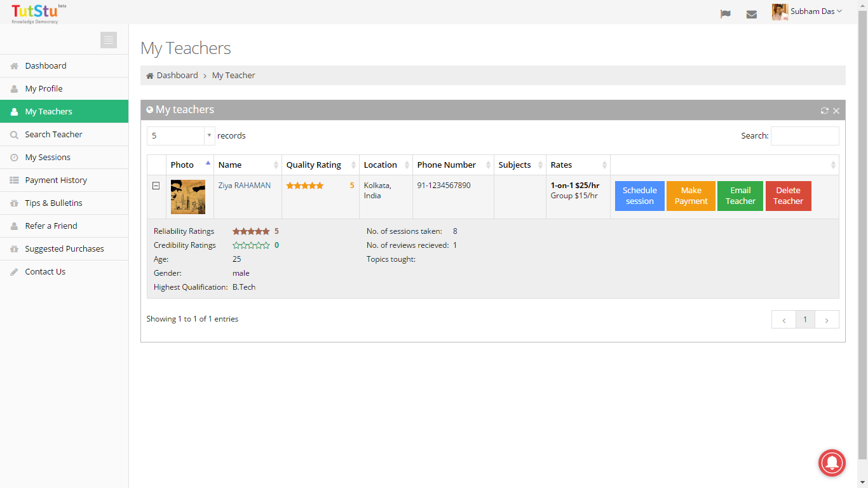Open the records per page dropdown
The width and height of the screenshot is (868, 488).
181,136
